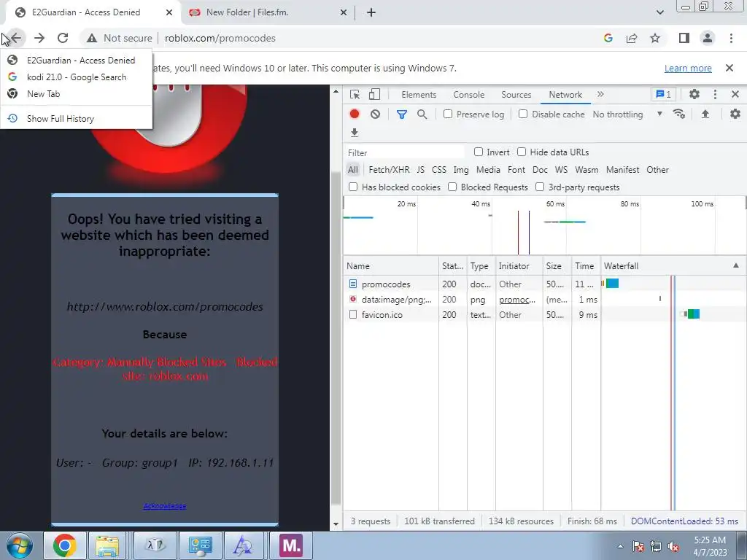The width and height of the screenshot is (747, 560).
Task: Check 3rd-party requests checkbox
Action: click(x=540, y=187)
